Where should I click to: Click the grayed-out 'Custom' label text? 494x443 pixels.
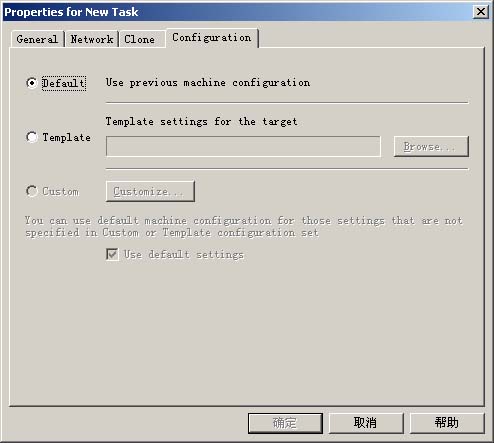click(60, 192)
